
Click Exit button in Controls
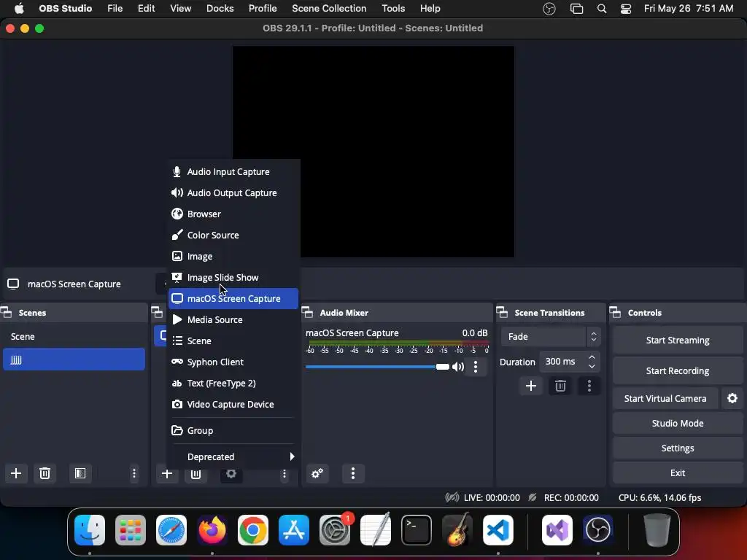(x=678, y=472)
